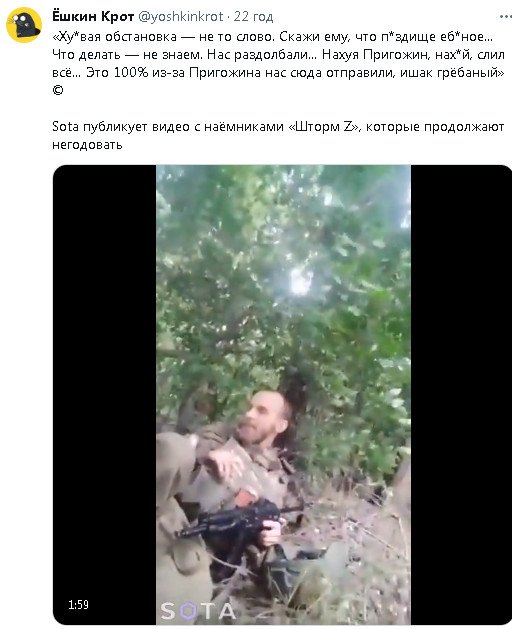Click the rifle shown in the video frame
The image size is (512, 629).
235,519
